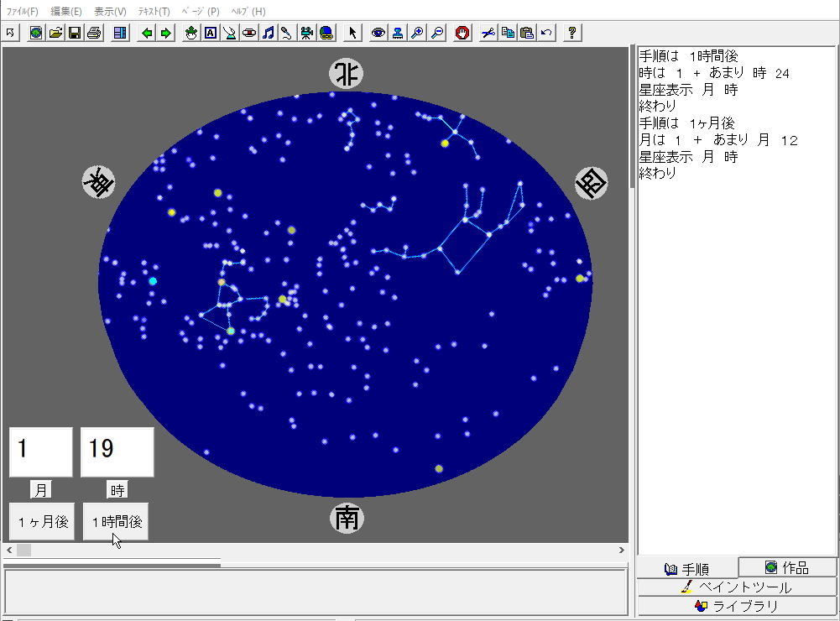The image size is (840, 621).
Task: Click the printer icon in toolbar
Action: (x=94, y=33)
